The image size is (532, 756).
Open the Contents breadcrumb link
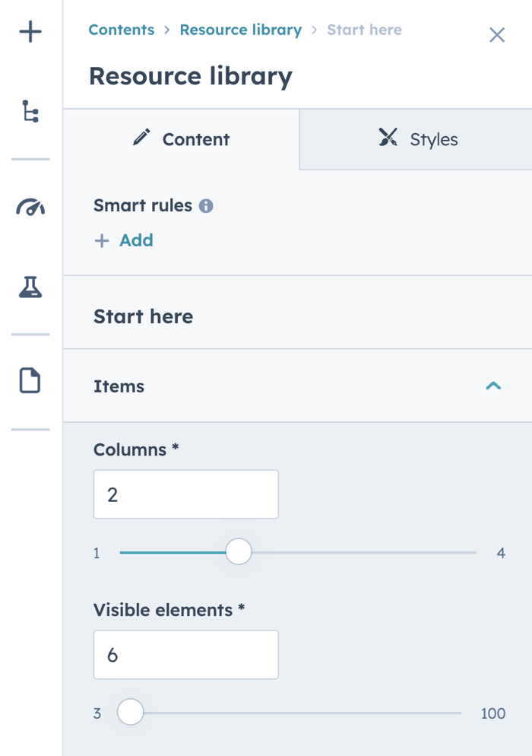point(121,30)
